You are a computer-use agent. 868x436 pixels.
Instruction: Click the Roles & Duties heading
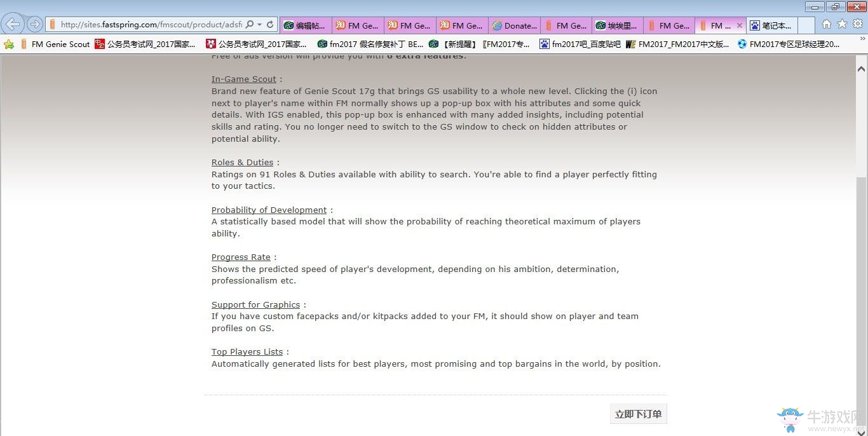[242, 163]
